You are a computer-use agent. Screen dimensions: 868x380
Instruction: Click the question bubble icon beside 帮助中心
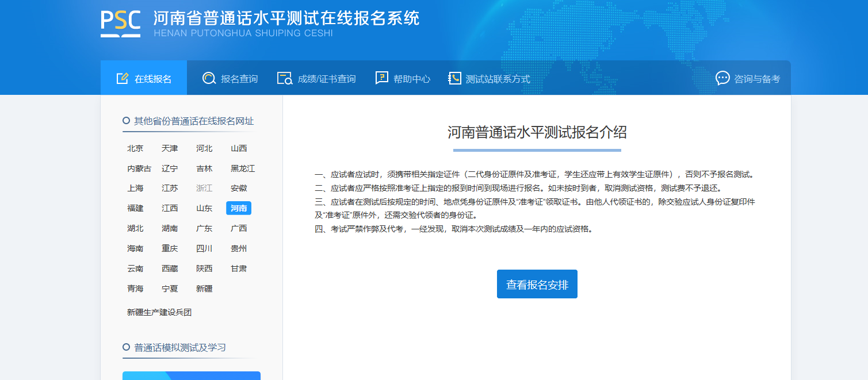381,79
